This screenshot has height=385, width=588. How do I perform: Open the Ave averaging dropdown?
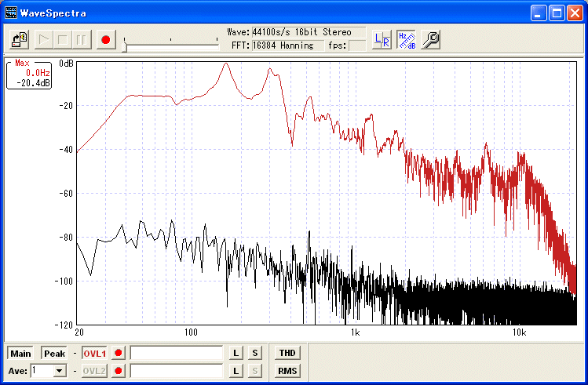coord(59,371)
